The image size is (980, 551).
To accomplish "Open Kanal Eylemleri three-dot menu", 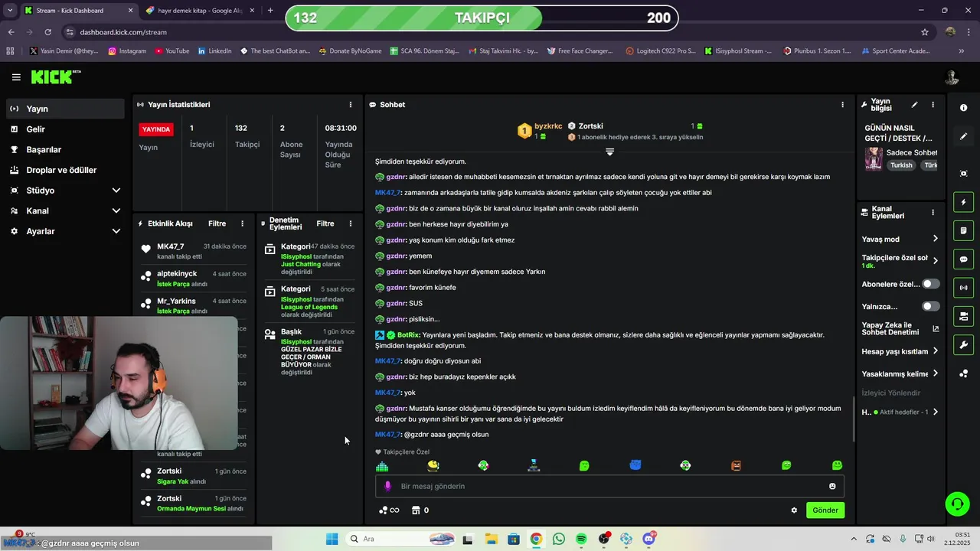I will tap(933, 213).
